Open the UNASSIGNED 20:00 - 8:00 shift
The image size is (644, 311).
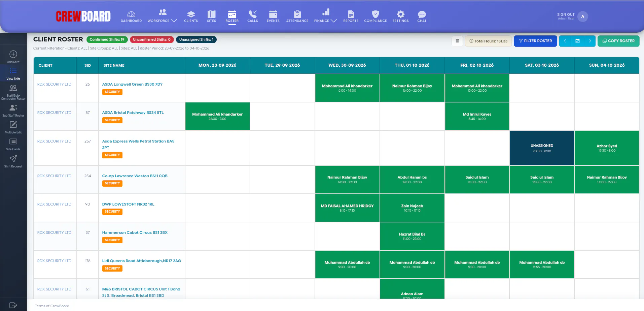tap(542, 148)
